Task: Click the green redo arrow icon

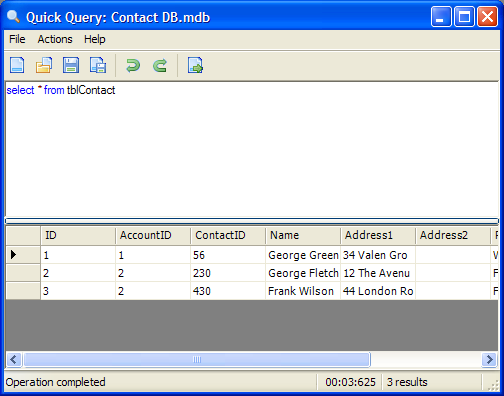Action: (160, 65)
